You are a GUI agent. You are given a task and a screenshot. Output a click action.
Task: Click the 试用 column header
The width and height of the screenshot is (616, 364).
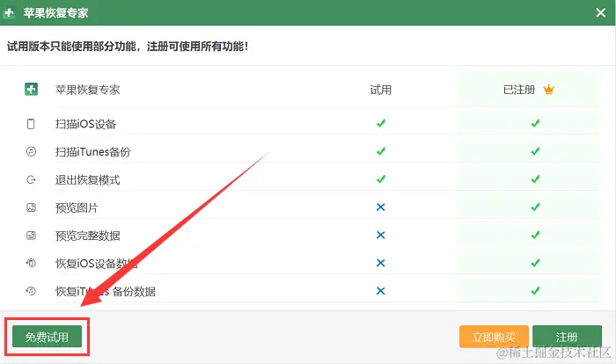(x=381, y=90)
